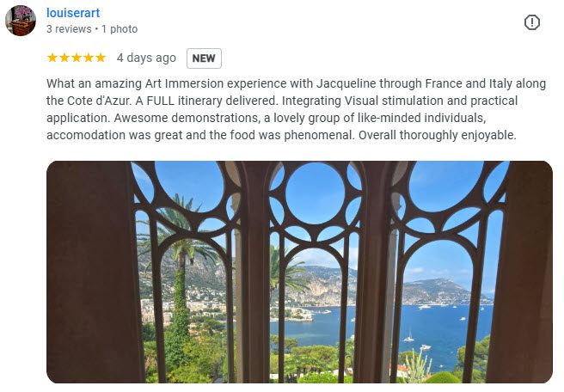Click the "4 days ago" timestamp
564x392 pixels.
[x=146, y=58]
